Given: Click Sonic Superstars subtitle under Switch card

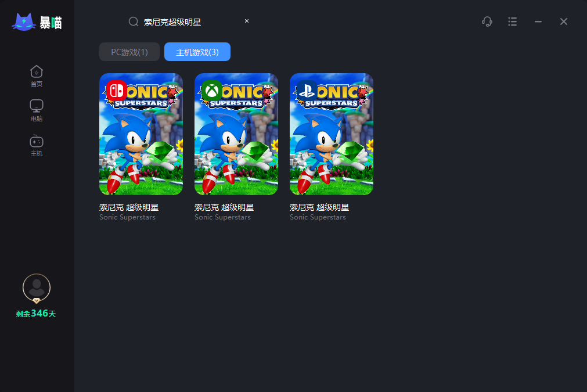Looking at the screenshot, I should pyautogui.click(x=127, y=217).
